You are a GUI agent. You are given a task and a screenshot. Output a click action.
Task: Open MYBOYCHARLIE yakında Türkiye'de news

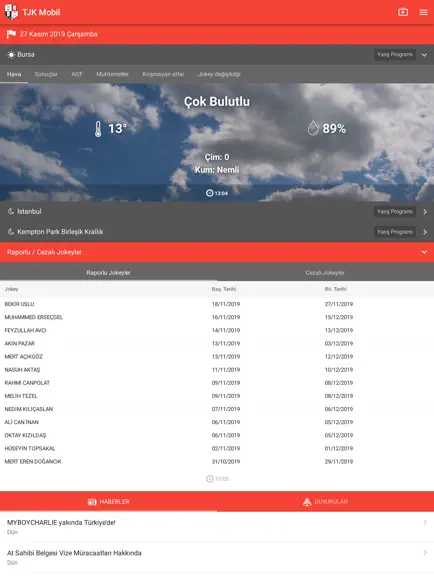[217, 527]
